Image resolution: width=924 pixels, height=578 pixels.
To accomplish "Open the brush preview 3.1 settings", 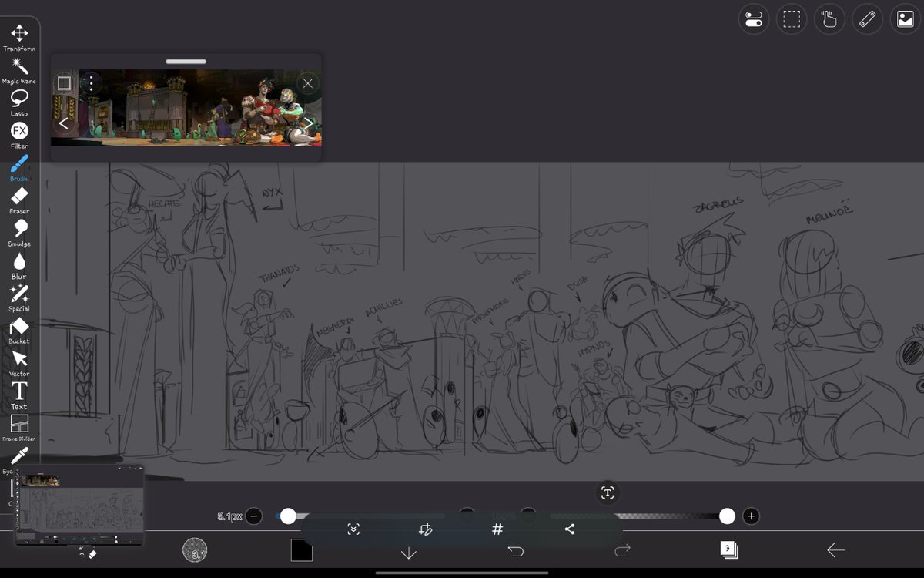I will (195, 550).
